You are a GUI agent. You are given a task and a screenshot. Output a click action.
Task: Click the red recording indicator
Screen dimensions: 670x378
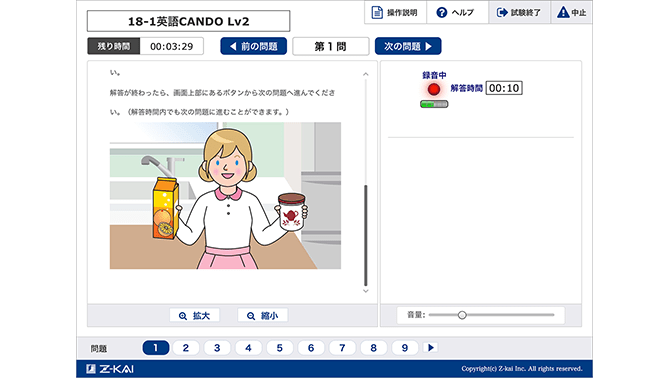click(x=434, y=89)
